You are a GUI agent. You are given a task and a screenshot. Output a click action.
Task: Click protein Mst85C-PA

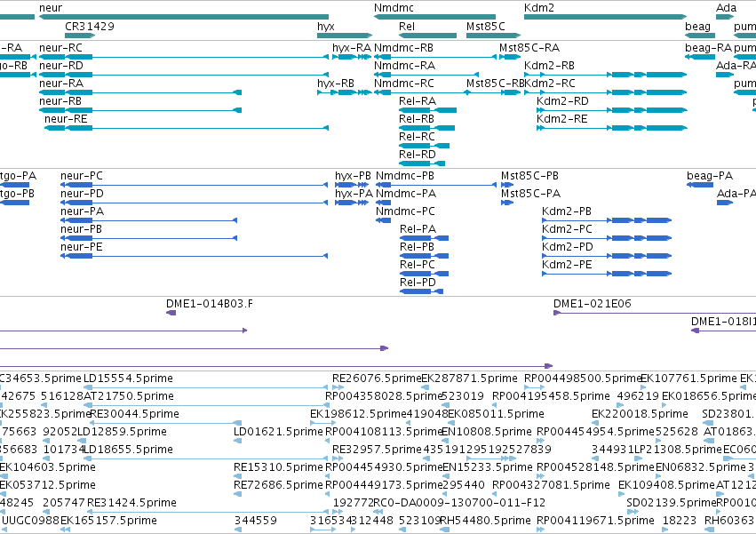pos(530,194)
